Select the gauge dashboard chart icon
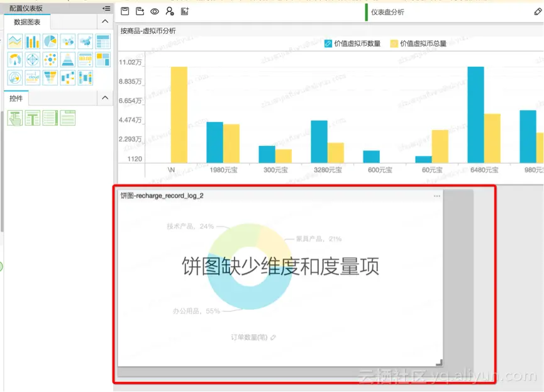 tap(15, 60)
